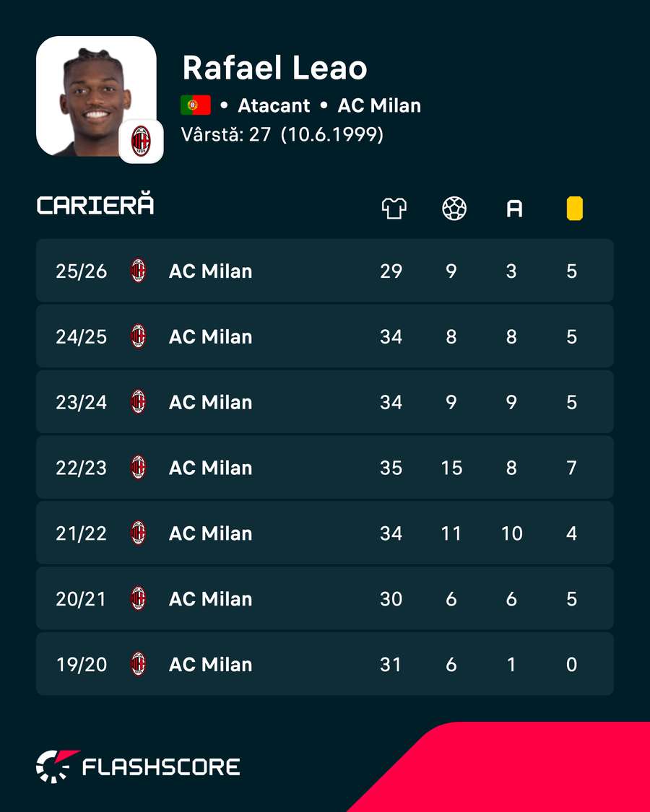This screenshot has height=812, width=650.
Task: Click the 15 goals value for 22/23
Action: (x=451, y=468)
